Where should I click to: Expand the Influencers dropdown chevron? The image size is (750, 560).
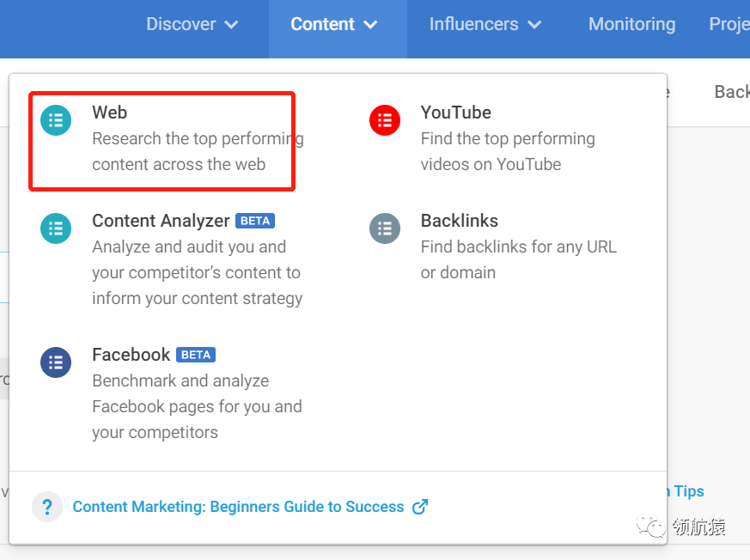pos(534,25)
